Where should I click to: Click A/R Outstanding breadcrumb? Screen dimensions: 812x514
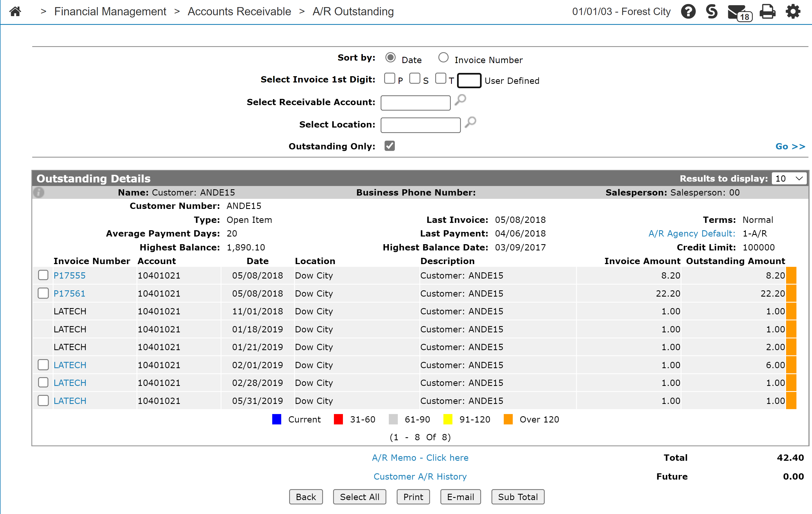(x=353, y=11)
